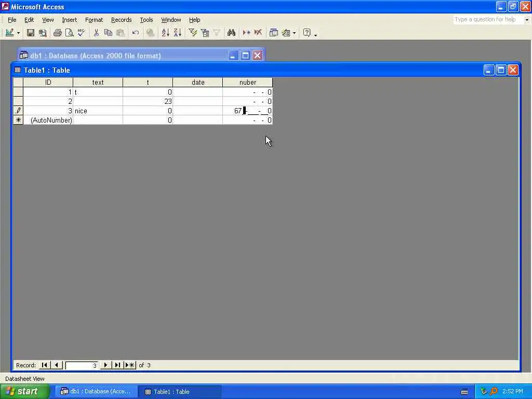Click the system tray clock showing 2:52 PM

point(513,392)
